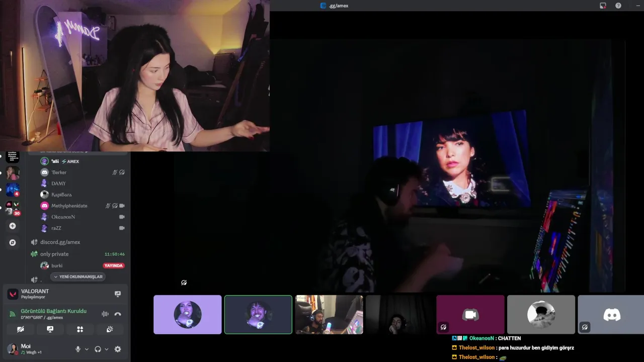Open the server folder with red 30 badge
644x362 pixels.
(13, 207)
